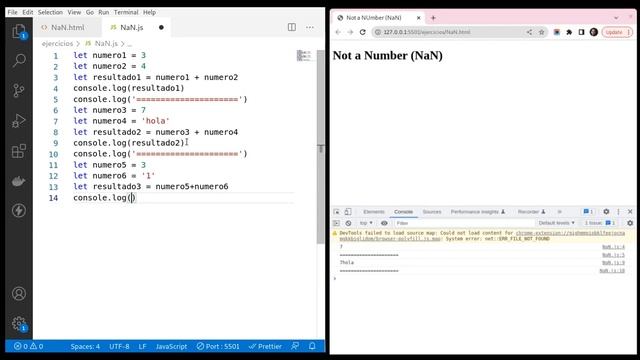Open the Accounts menu in VS Code

pos(19,293)
